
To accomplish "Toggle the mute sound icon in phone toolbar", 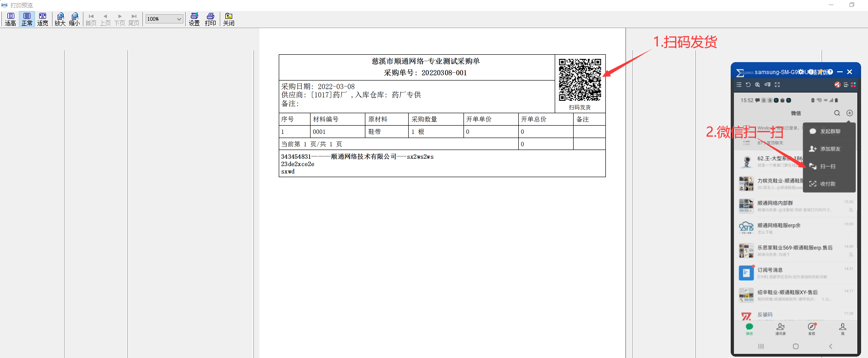I will point(838,85).
